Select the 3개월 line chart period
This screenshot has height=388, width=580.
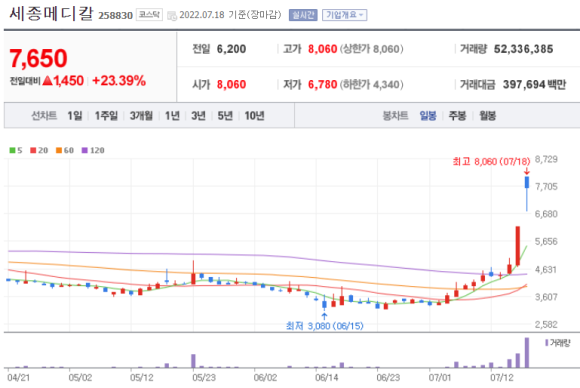[x=141, y=116]
